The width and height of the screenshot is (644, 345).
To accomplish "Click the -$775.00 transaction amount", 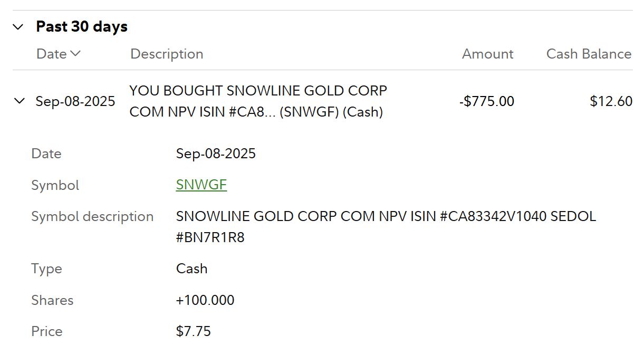I will click(x=486, y=101).
